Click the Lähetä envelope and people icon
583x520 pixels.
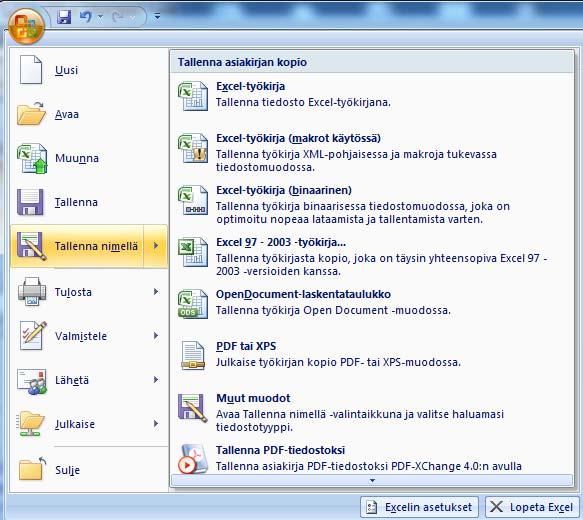pos(32,381)
